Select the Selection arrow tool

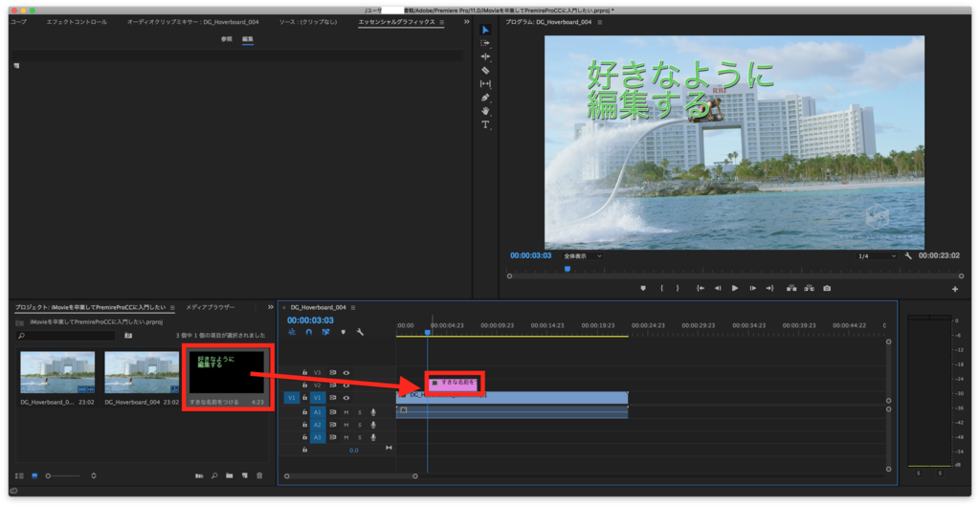tap(485, 30)
